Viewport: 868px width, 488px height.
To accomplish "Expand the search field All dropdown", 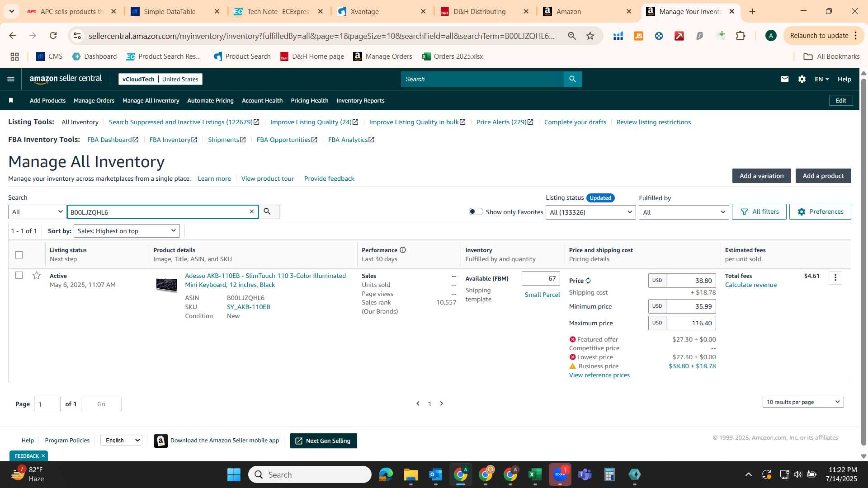I will pyautogui.click(x=38, y=212).
